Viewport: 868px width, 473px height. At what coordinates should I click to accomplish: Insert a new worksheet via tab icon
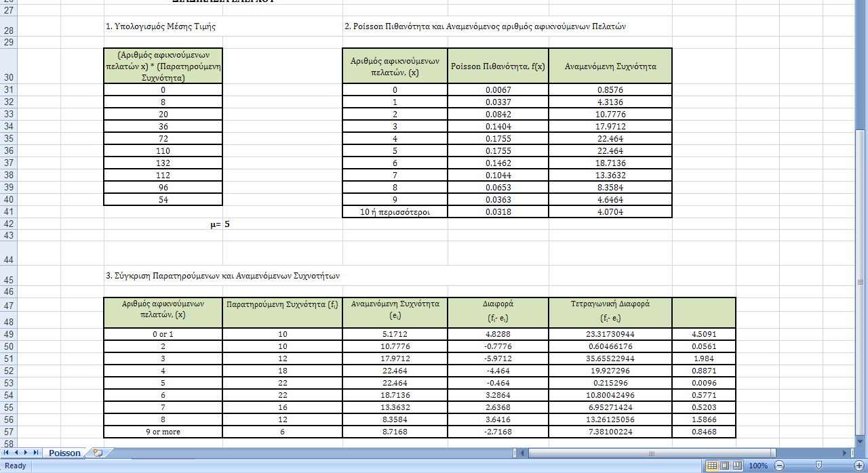point(99,453)
